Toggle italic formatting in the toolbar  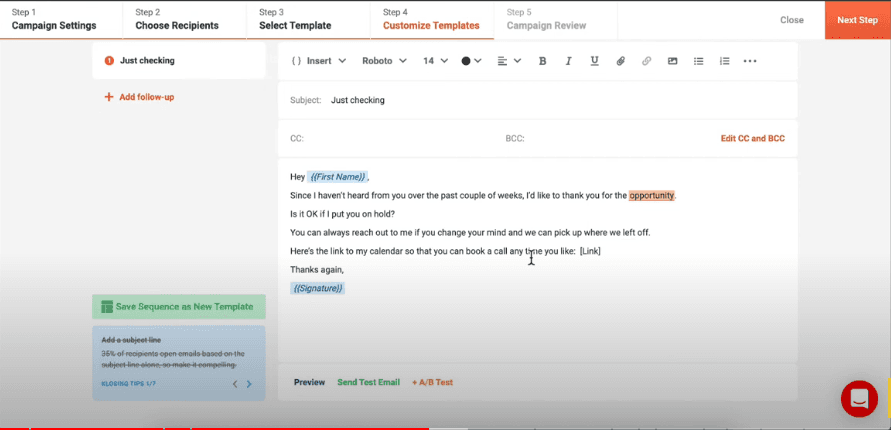568,61
